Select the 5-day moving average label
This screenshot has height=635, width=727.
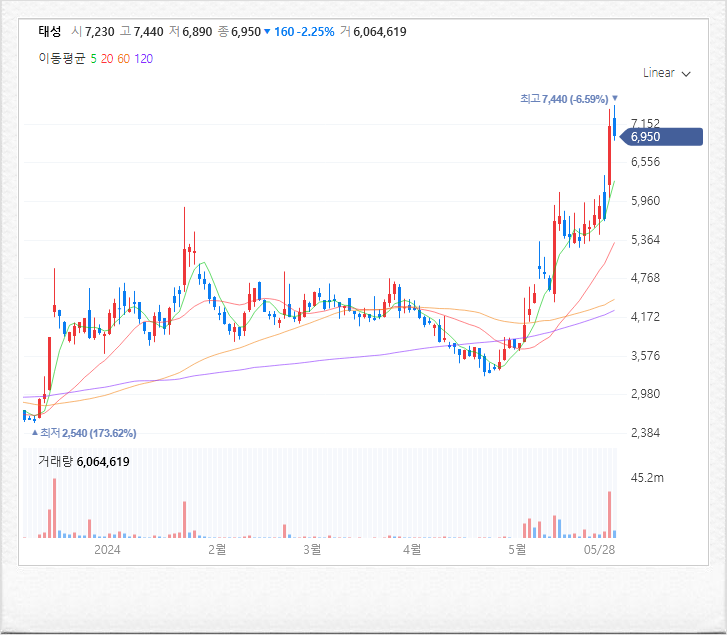tap(93, 59)
